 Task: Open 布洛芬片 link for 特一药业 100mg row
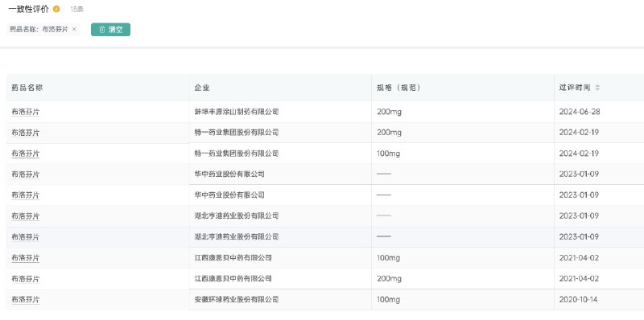26,154
